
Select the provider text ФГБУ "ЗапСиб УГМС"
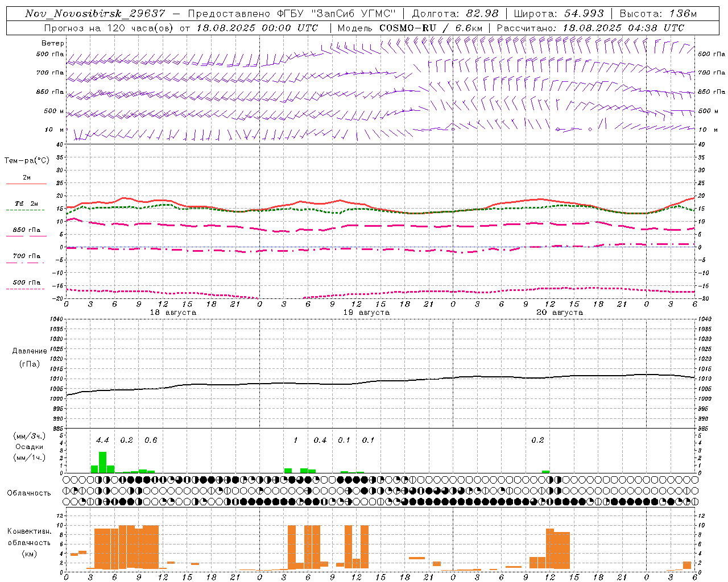click(x=336, y=14)
